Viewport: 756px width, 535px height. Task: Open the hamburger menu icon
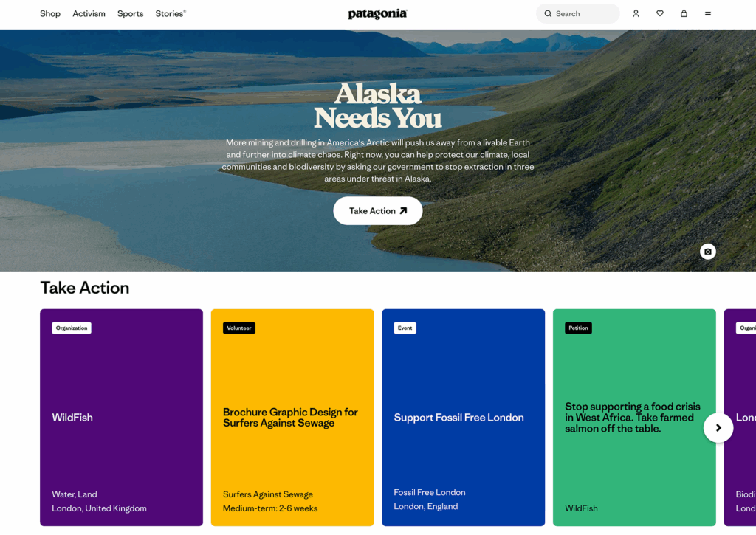click(708, 13)
